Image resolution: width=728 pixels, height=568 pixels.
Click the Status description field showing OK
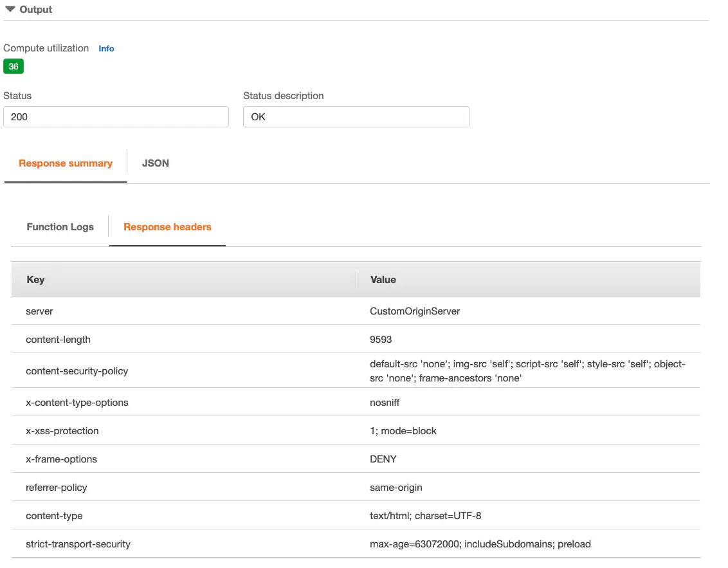click(356, 117)
